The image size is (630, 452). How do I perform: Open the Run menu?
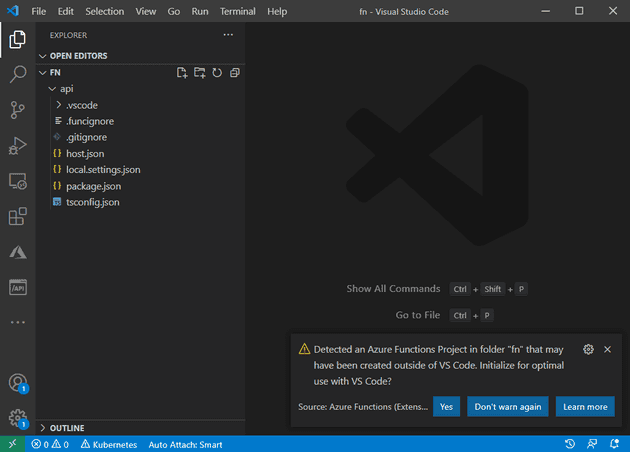(x=200, y=11)
